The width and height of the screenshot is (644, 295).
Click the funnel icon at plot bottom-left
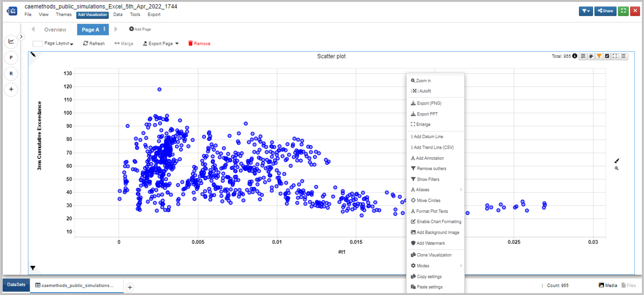[x=33, y=268]
